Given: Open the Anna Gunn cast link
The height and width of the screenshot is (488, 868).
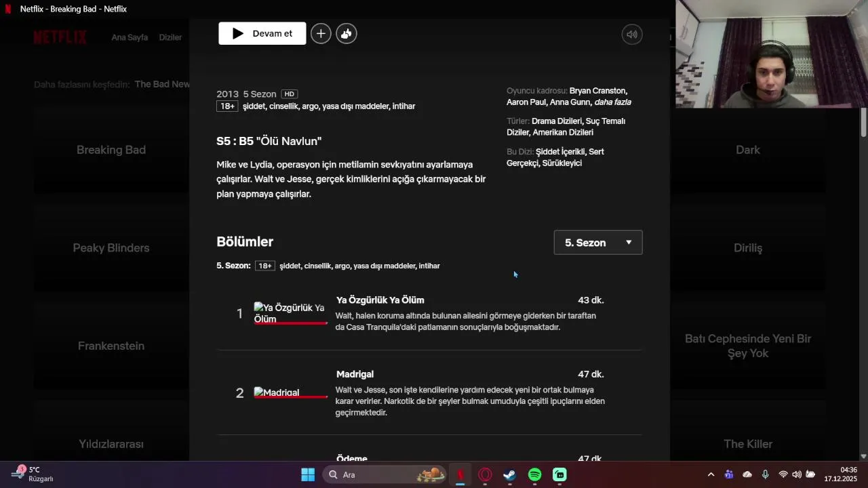Looking at the screenshot, I should (x=570, y=102).
